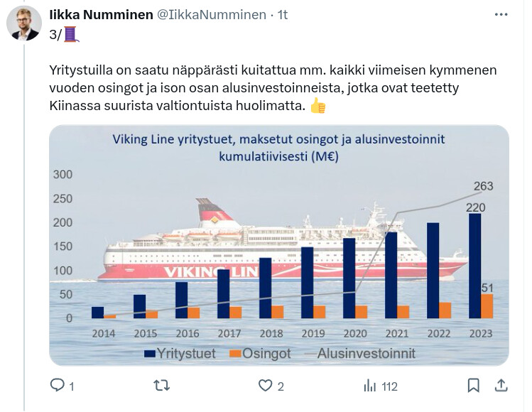Click the 2023 Yritystuet bar labeled 220
The height and width of the screenshot is (412, 532).
pyautogui.click(x=474, y=265)
